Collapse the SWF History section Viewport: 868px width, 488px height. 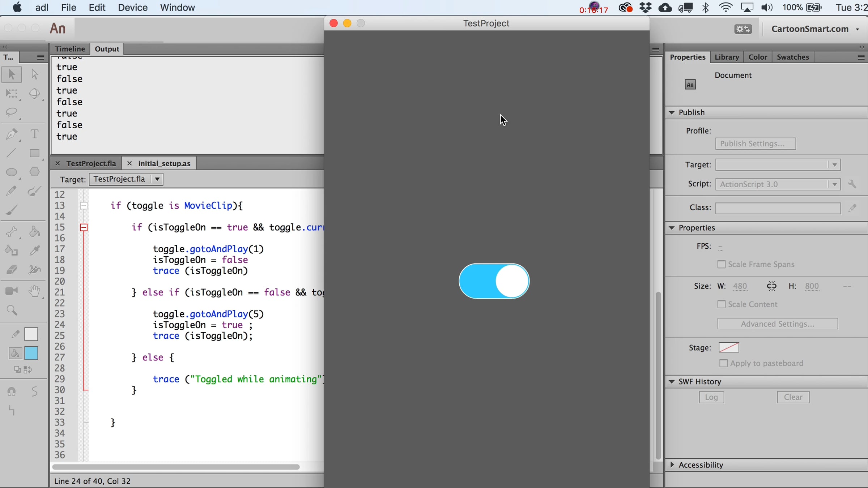(x=672, y=382)
